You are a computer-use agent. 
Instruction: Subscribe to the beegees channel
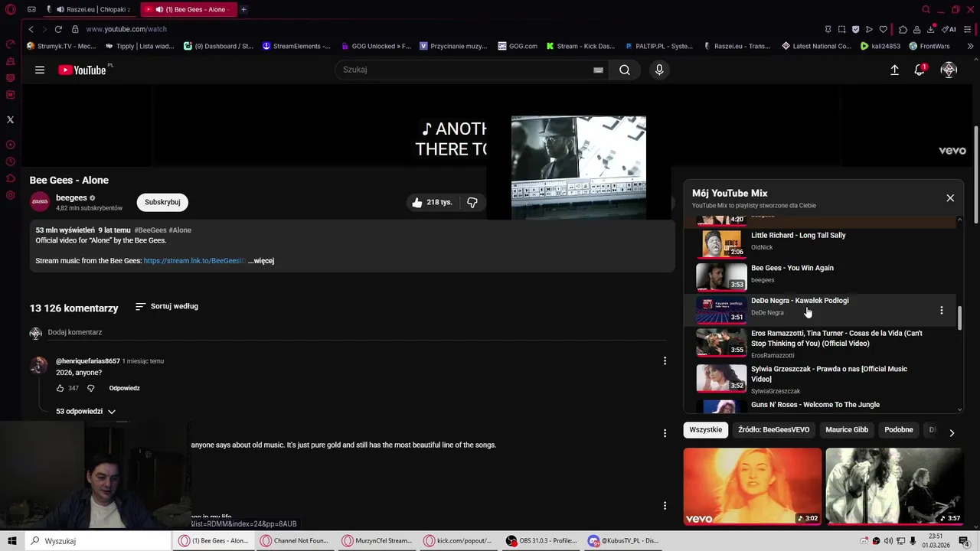coord(162,202)
